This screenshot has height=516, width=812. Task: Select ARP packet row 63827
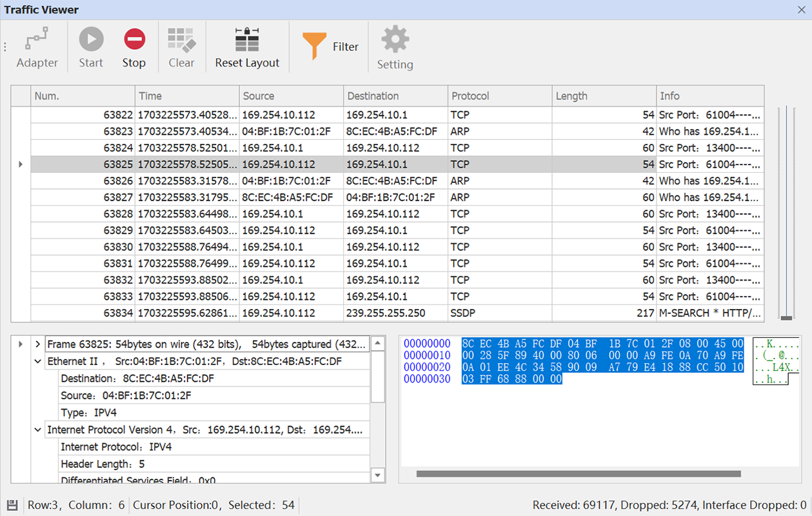[x=387, y=197]
